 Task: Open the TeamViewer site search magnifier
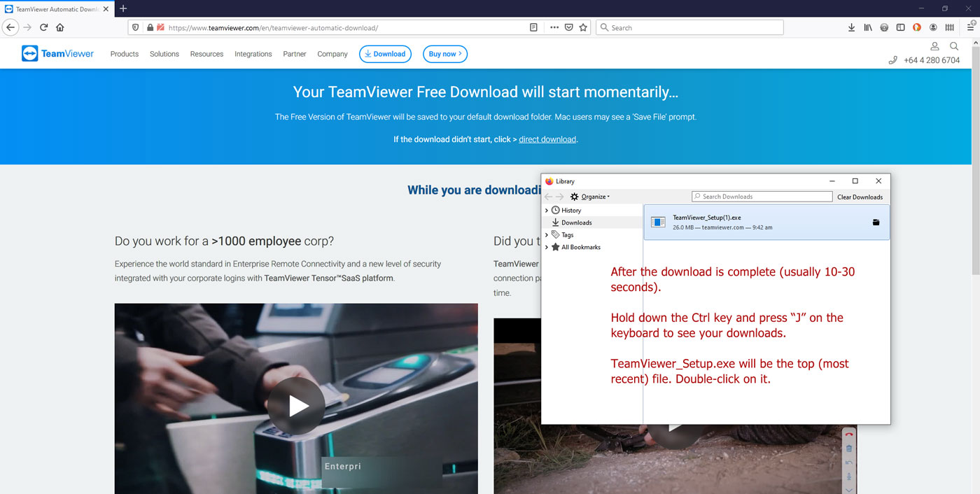coord(954,46)
